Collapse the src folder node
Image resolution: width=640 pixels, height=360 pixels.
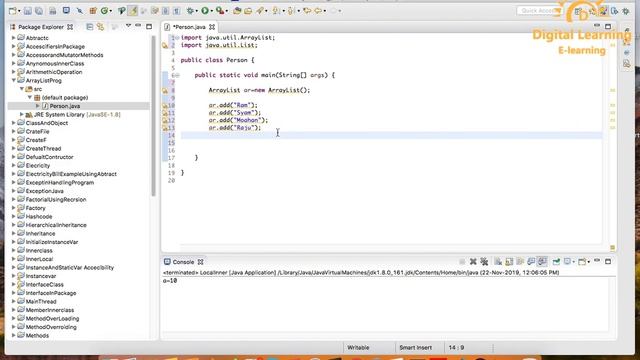click(22, 89)
